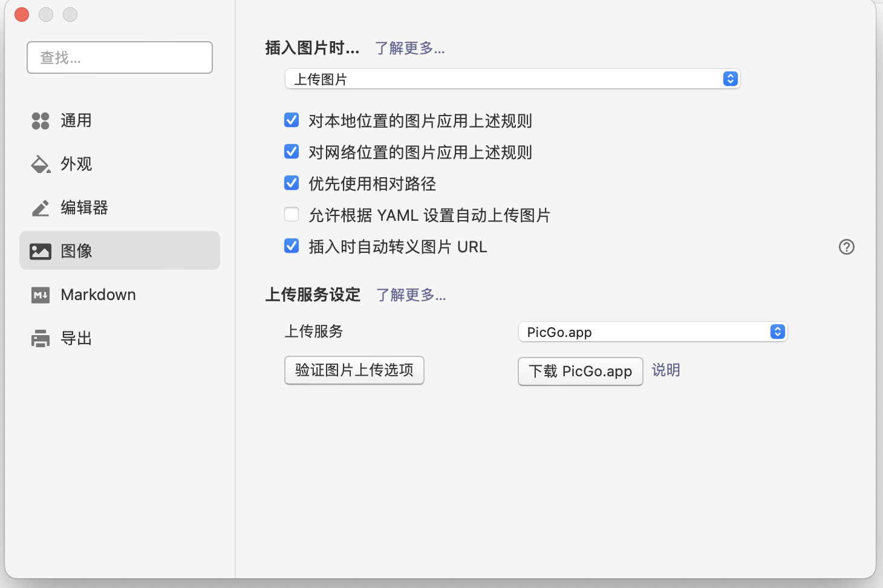This screenshot has width=883, height=588.
Task: Select the 编辑器 section label
Action: click(84, 207)
